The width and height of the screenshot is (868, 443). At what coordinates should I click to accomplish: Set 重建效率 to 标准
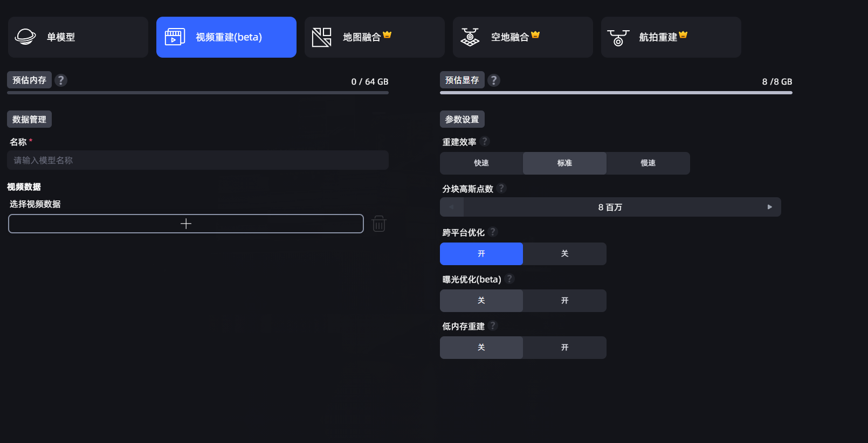tap(564, 163)
